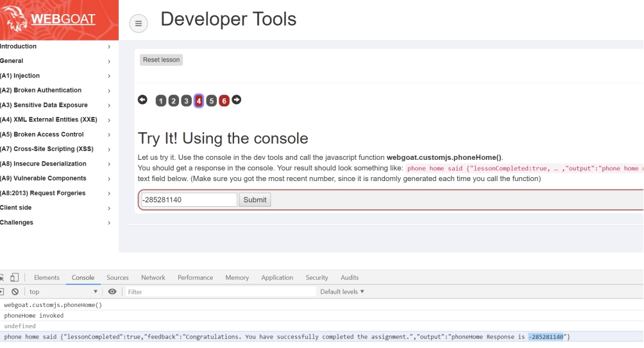Click the Submit button
The width and height of the screenshot is (644, 348).
(x=255, y=200)
